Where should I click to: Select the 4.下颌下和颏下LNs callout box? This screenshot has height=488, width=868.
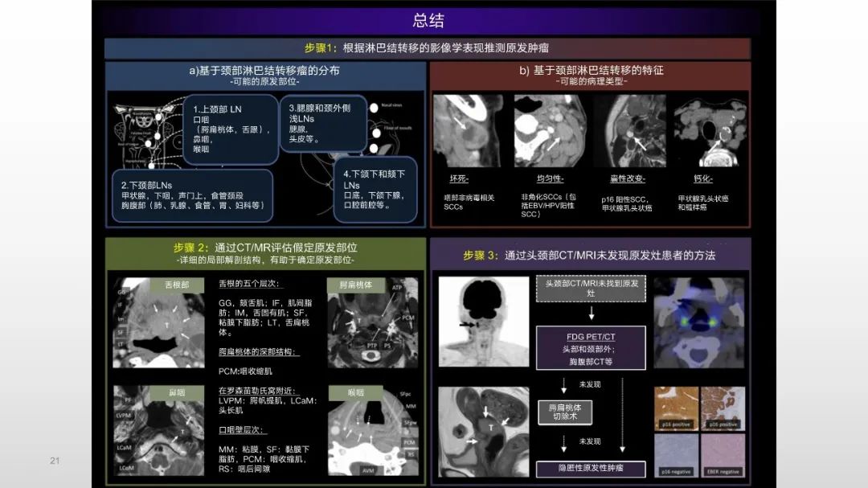[x=375, y=190]
